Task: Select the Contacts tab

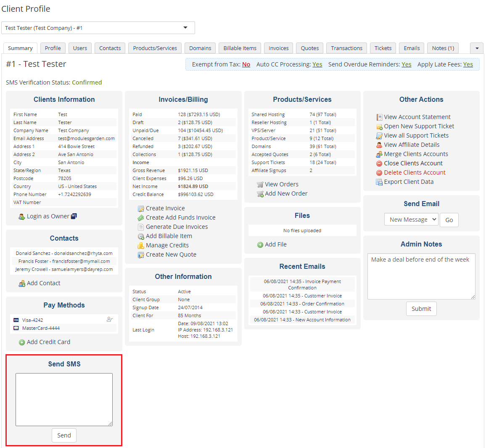Action: 110,48
